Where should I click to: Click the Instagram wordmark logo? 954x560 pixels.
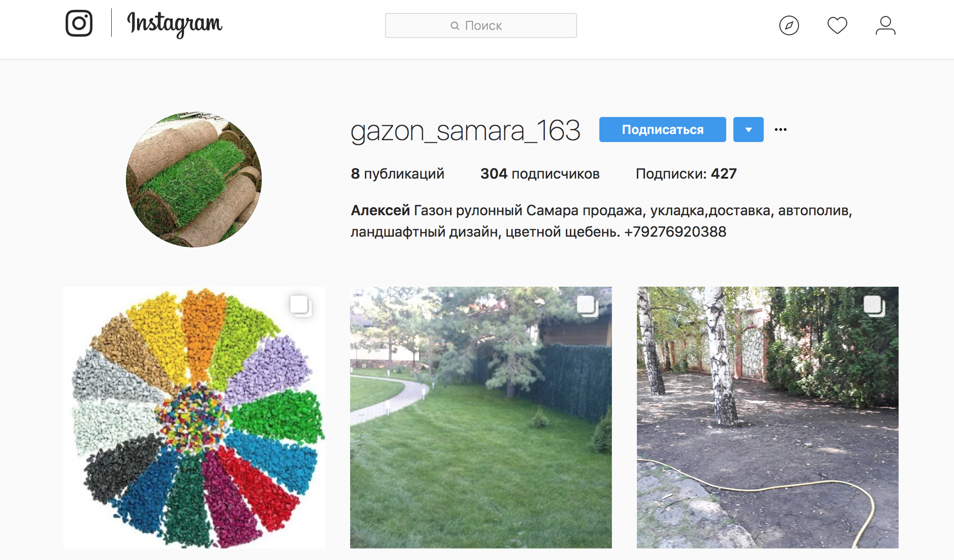[174, 24]
